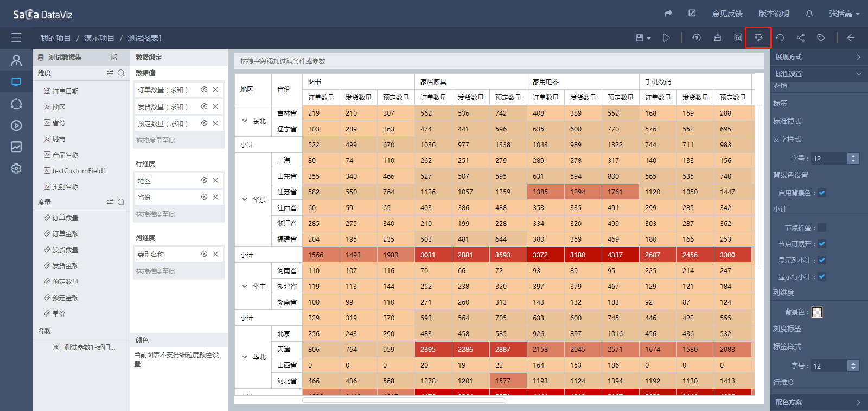Open 意见反馈 feedback
Viewport: 868px width, 411px height.
coord(727,14)
